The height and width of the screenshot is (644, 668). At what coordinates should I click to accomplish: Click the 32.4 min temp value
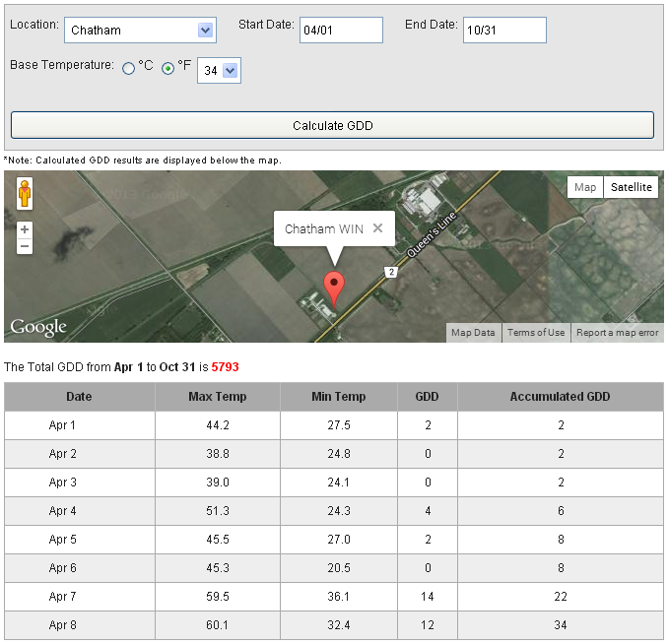tap(339, 625)
